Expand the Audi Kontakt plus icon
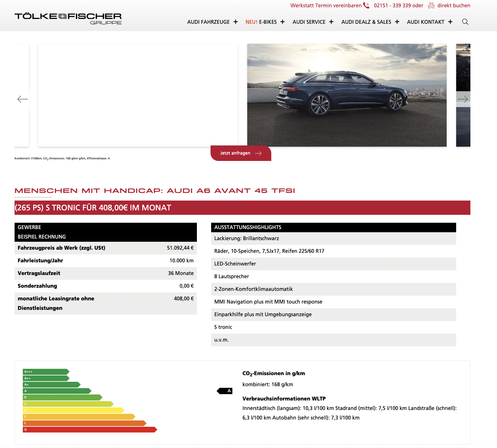 coord(450,22)
